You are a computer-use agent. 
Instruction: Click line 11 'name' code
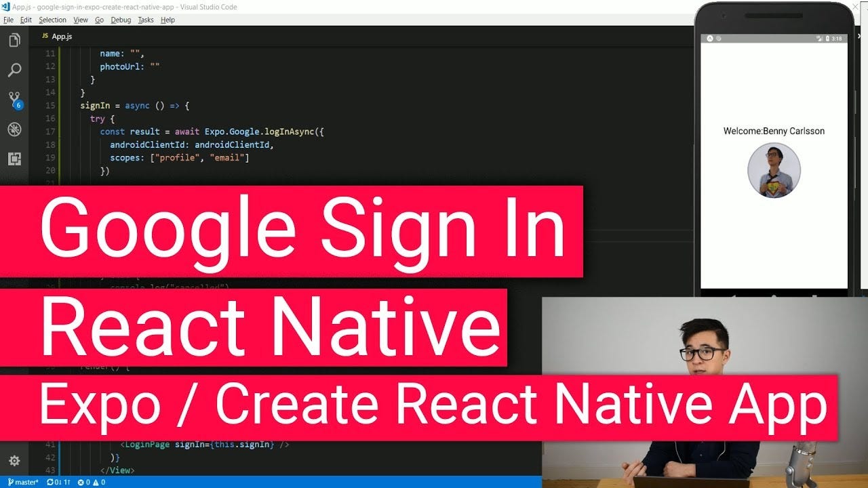click(x=122, y=54)
